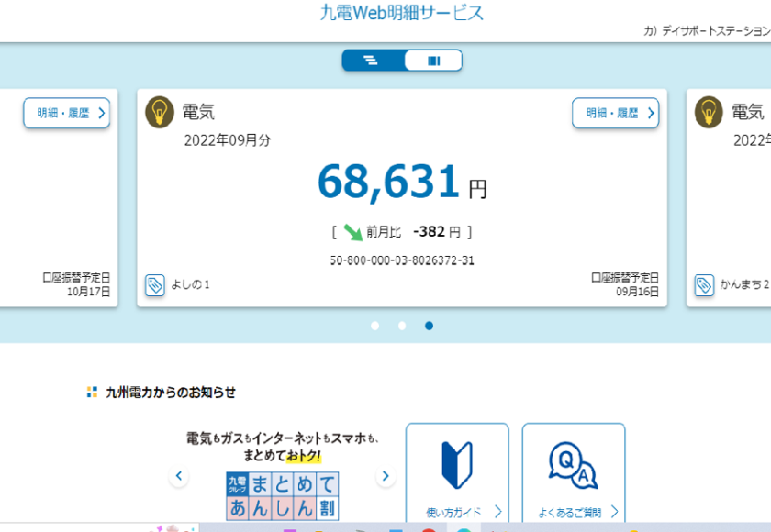Select the first carousel pagination dot

[374, 326]
